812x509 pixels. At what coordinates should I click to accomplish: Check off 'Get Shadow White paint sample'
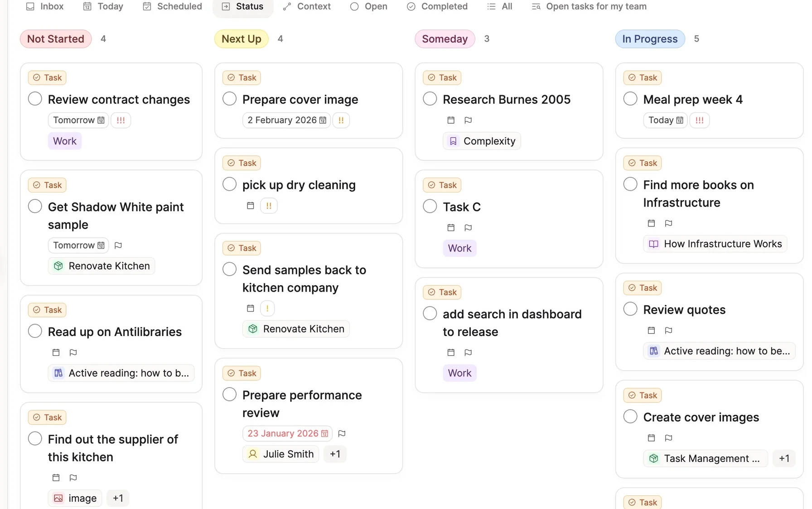(35, 206)
